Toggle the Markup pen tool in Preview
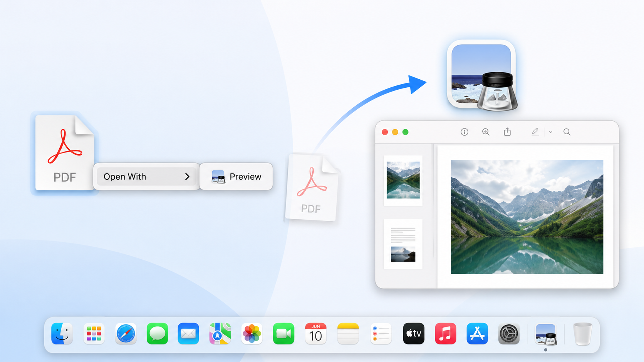 [535, 132]
